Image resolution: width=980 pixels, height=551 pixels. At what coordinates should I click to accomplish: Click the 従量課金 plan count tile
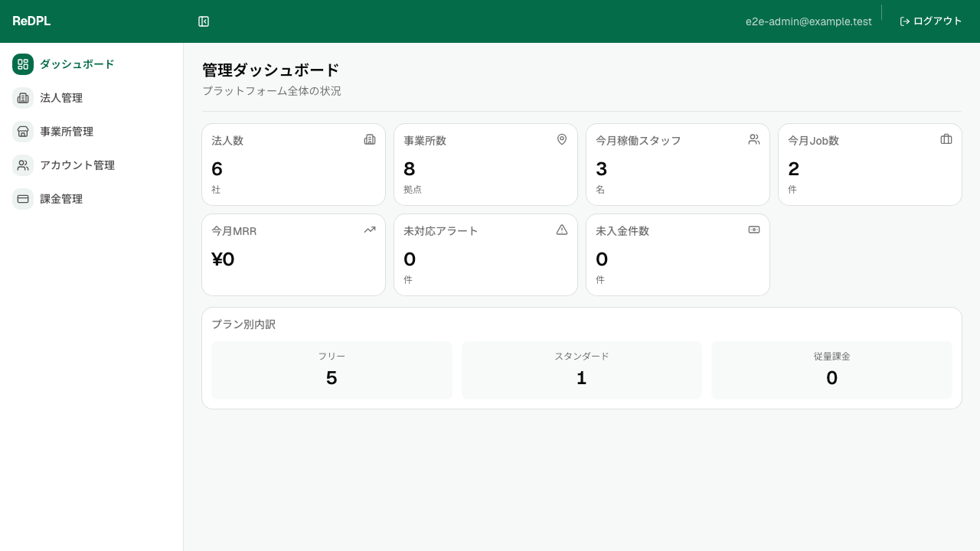[831, 370]
